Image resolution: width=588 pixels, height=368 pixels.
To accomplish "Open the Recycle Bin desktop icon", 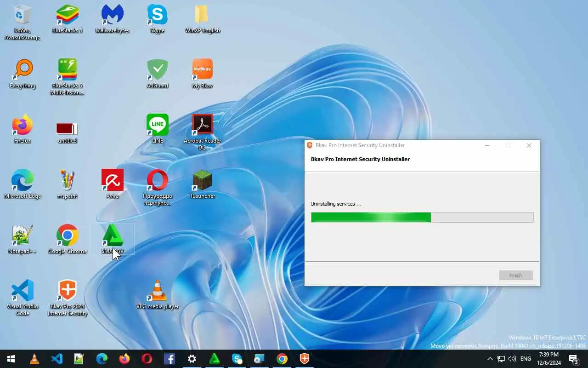I will tap(22, 22).
